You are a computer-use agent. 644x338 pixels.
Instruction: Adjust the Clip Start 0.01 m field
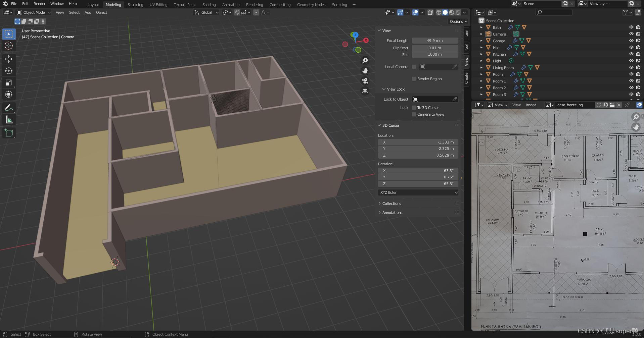click(x=435, y=48)
